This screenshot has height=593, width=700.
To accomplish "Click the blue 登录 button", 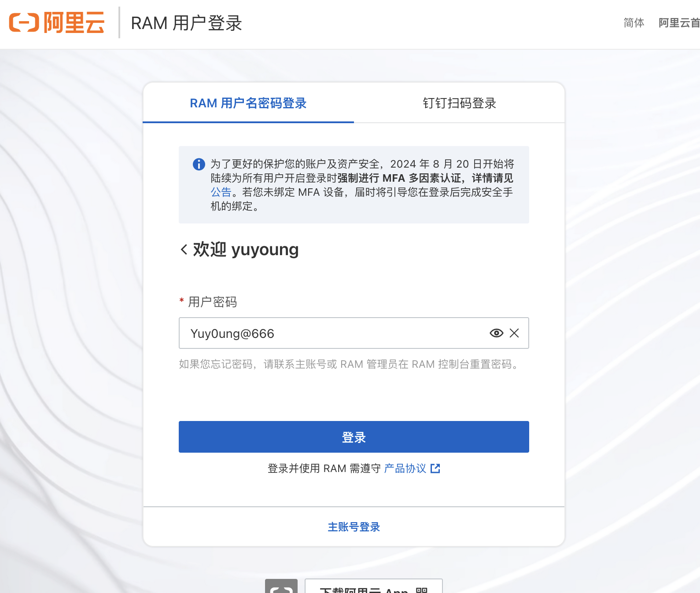I will click(x=354, y=437).
